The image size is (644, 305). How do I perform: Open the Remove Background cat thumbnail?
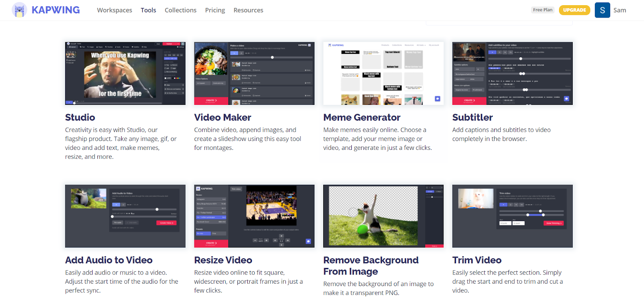(384, 216)
